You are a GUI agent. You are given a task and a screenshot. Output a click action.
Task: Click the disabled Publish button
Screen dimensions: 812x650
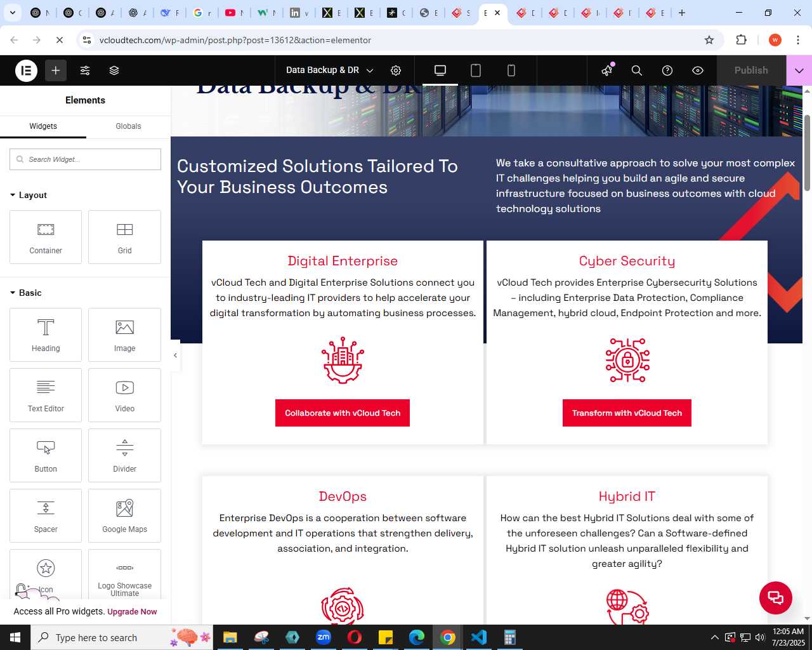click(751, 70)
